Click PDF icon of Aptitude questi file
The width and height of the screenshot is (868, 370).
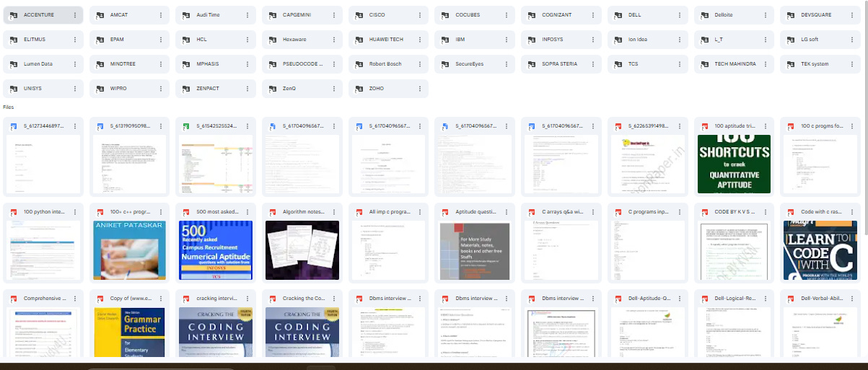(445, 212)
